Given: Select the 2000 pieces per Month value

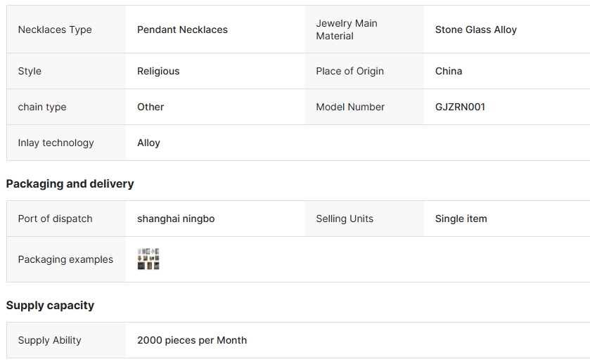Looking at the screenshot, I should pos(192,340).
